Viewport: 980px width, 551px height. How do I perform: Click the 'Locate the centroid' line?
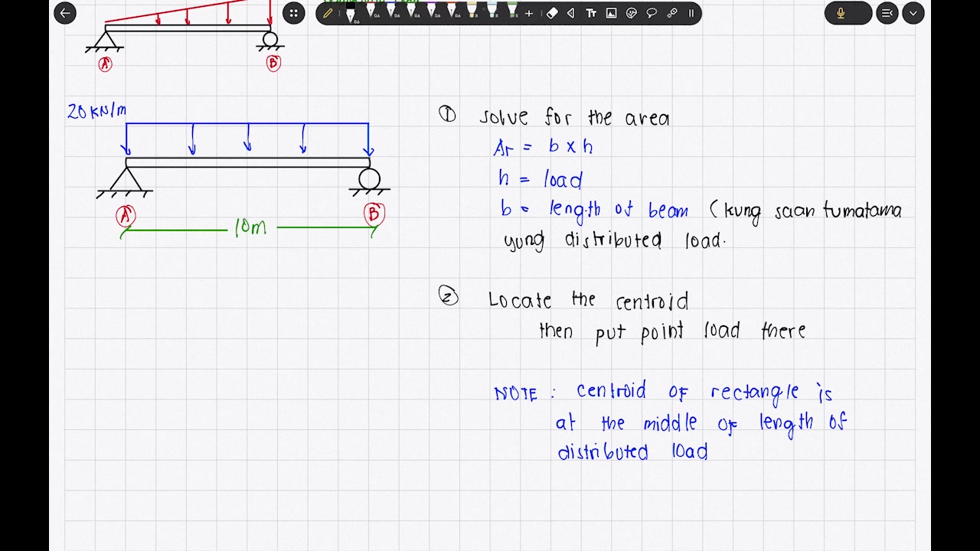(x=588, y=300)
